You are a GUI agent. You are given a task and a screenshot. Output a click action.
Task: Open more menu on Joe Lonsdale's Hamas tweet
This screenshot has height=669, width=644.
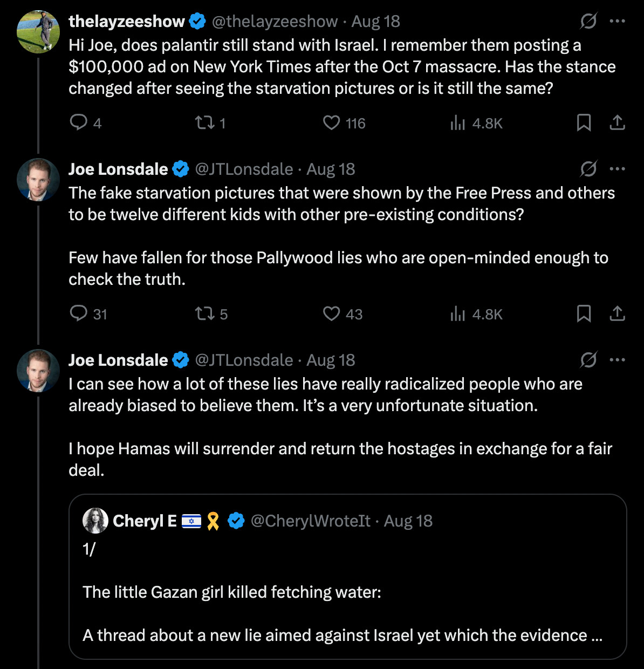click(617, 360)
